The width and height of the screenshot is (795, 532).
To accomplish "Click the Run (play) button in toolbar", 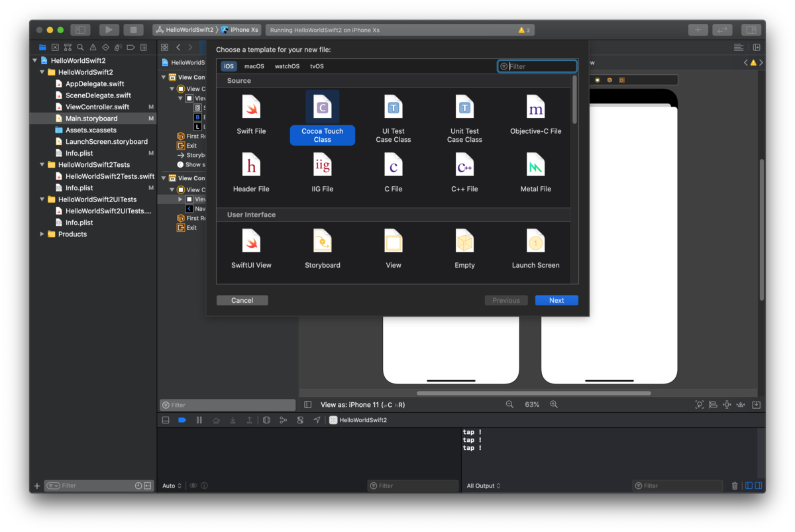I will pos(109,30).
